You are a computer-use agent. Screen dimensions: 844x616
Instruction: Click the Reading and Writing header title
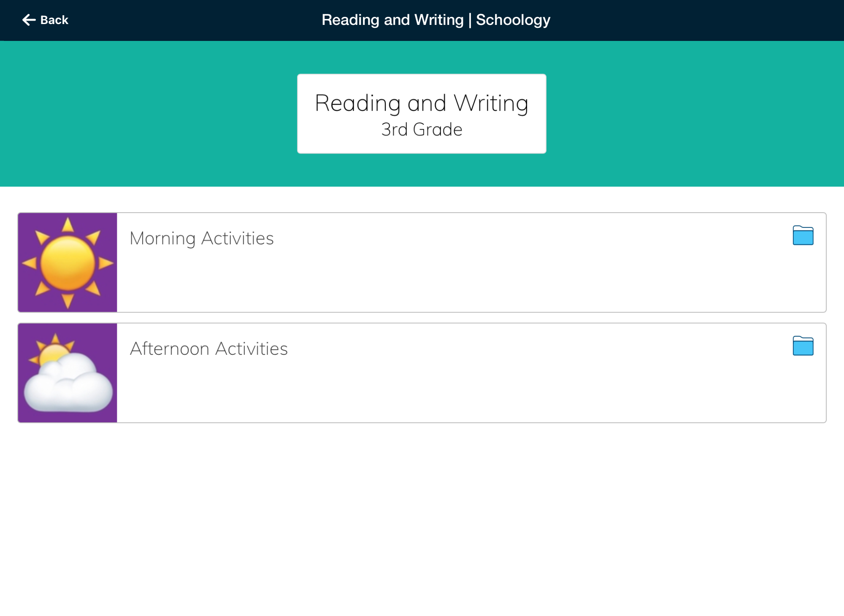(x=392, y=20)
